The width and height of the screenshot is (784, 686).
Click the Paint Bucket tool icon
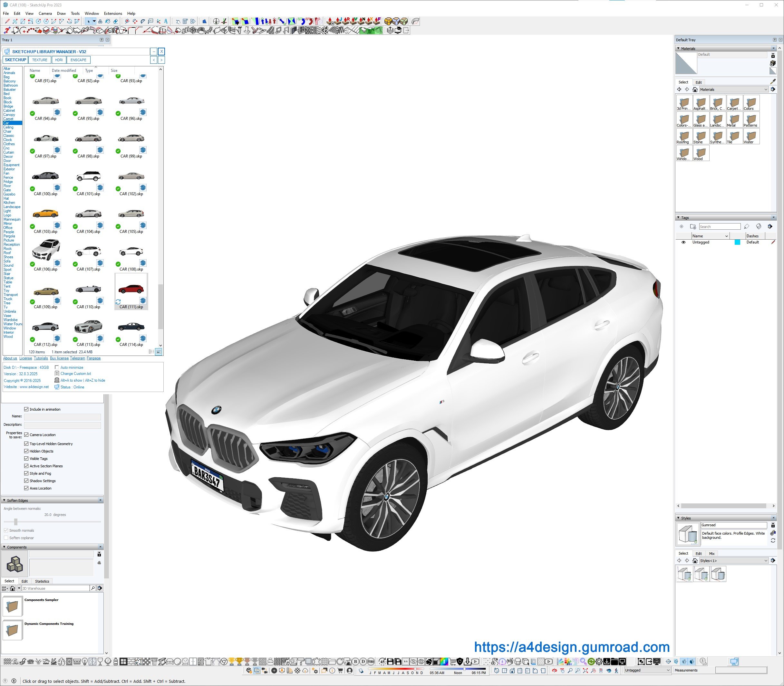tap(108, 22)
